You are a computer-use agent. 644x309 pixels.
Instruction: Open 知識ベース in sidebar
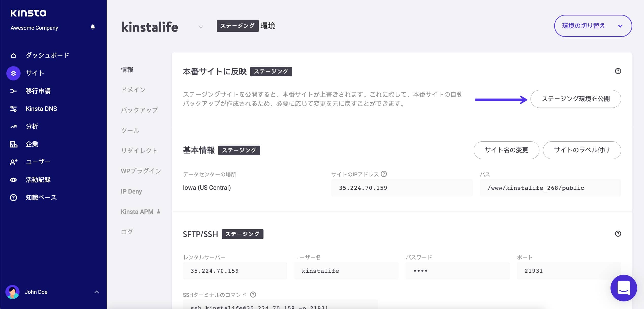pyautogui.click(x=41, y=198)
